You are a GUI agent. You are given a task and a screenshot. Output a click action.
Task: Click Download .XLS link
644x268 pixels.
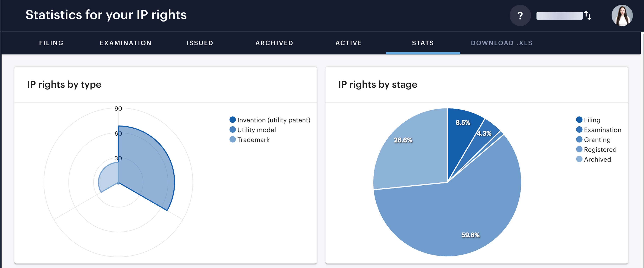[x=502, y=43]
